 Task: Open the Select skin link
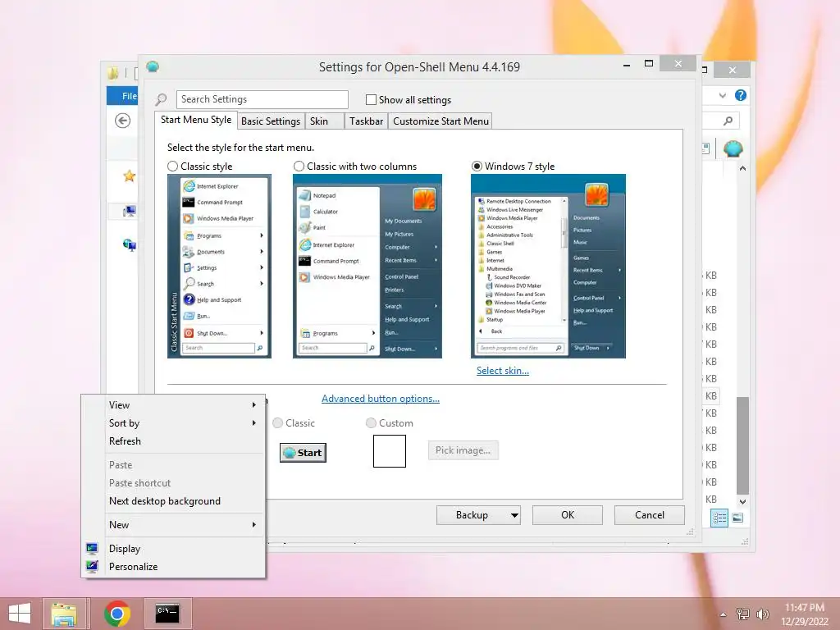(x=503, y=371)
